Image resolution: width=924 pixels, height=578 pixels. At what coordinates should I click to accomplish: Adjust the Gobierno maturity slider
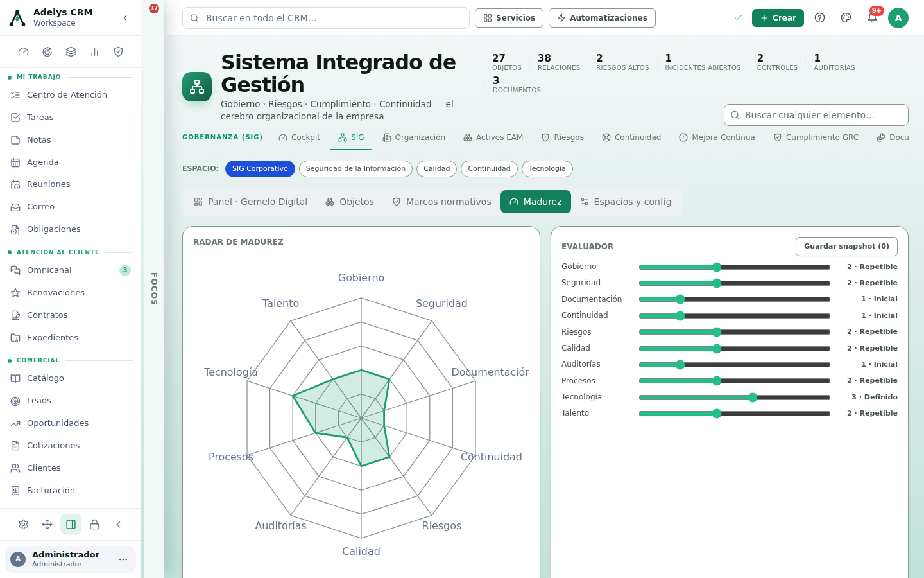point(735,267)
